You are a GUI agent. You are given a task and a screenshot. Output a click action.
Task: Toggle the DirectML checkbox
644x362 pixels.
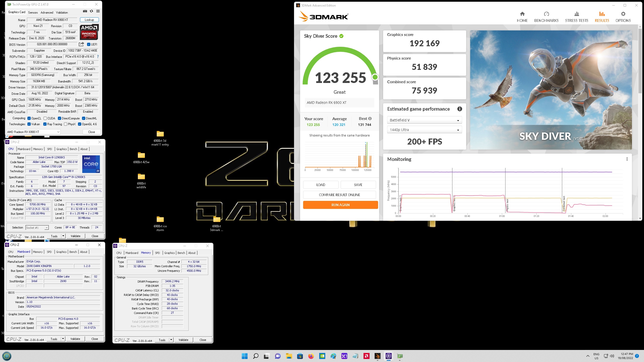(84, 118)
